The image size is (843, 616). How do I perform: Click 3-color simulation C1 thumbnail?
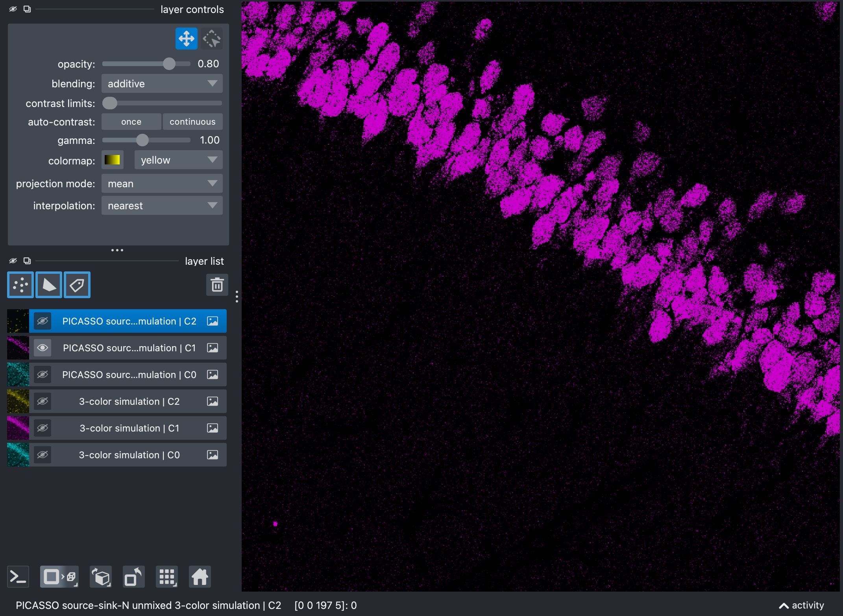(18, 428)
